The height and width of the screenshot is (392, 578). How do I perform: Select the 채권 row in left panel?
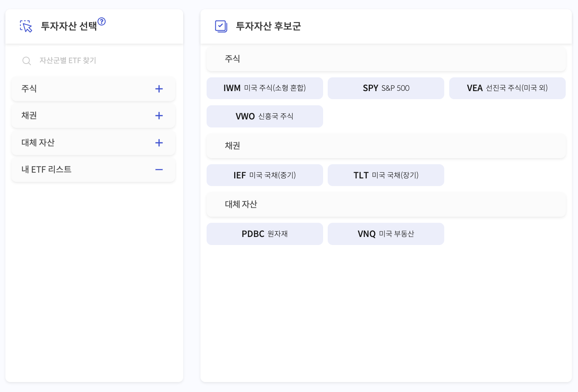coord(94,116)
